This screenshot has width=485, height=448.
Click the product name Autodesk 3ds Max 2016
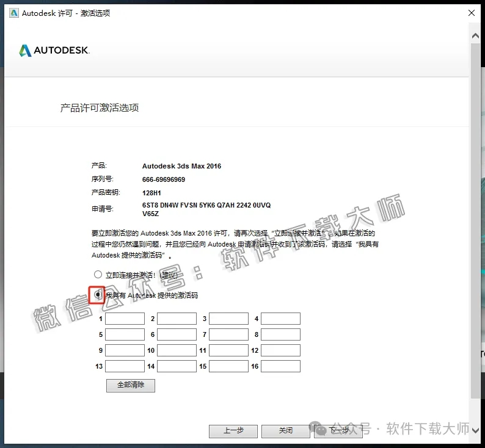tap(181, 166)
